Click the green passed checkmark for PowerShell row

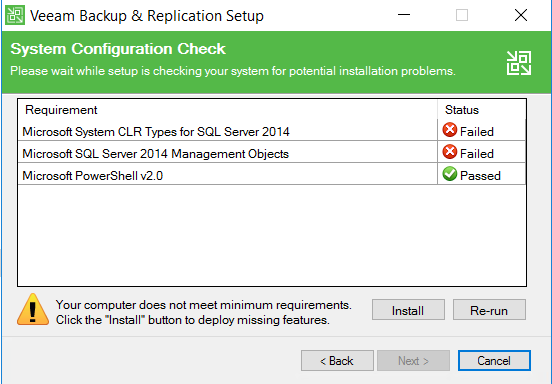point(450,174)
